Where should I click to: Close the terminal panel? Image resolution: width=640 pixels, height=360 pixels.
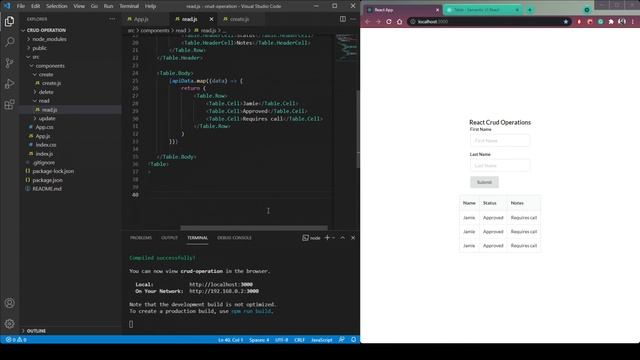click(353, 238)
